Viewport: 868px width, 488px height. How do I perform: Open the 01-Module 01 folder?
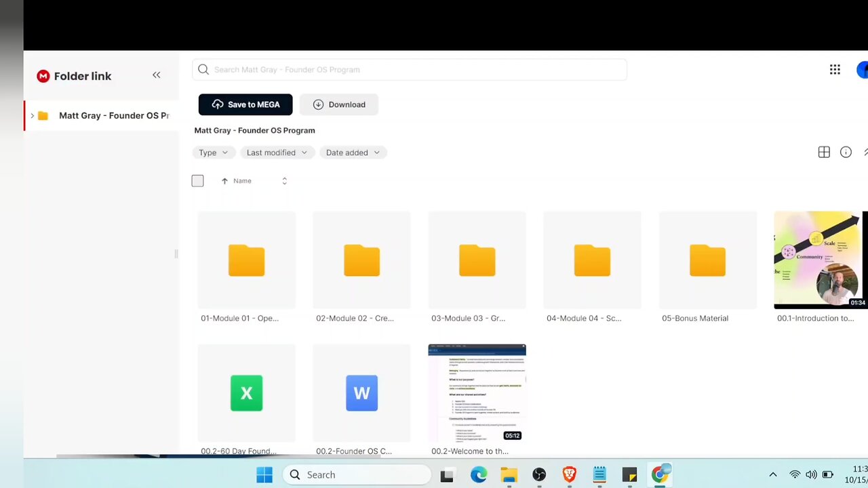(x=246, y=260)
